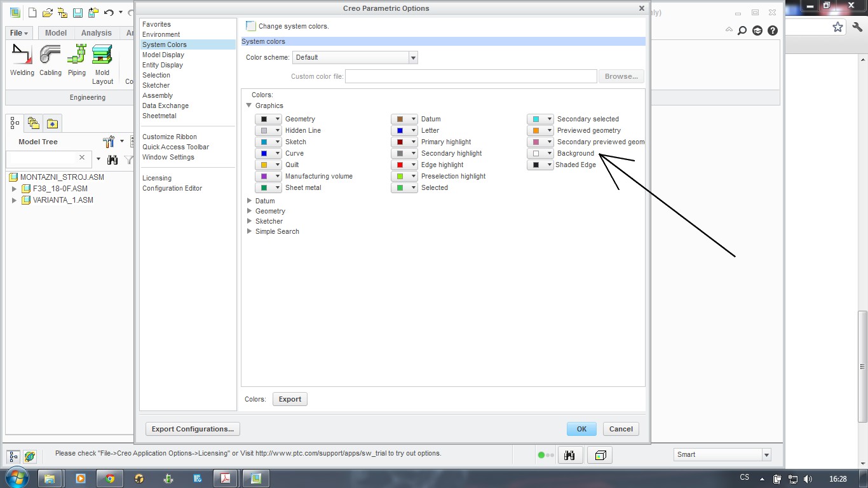Open the Sheet metal color swatch dropdown

pyautogui.click(x=268, y=187)
